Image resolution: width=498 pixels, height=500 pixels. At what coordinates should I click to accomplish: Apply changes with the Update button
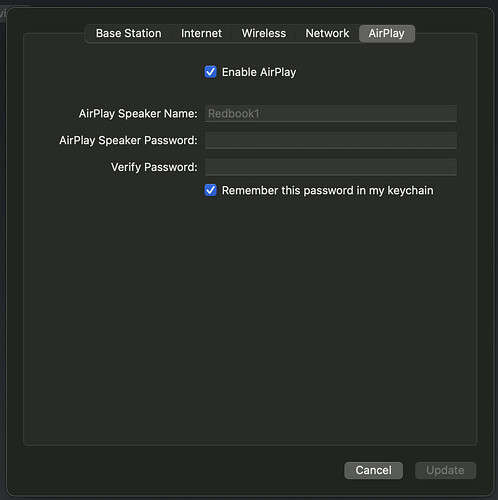[x=445, y=470]
